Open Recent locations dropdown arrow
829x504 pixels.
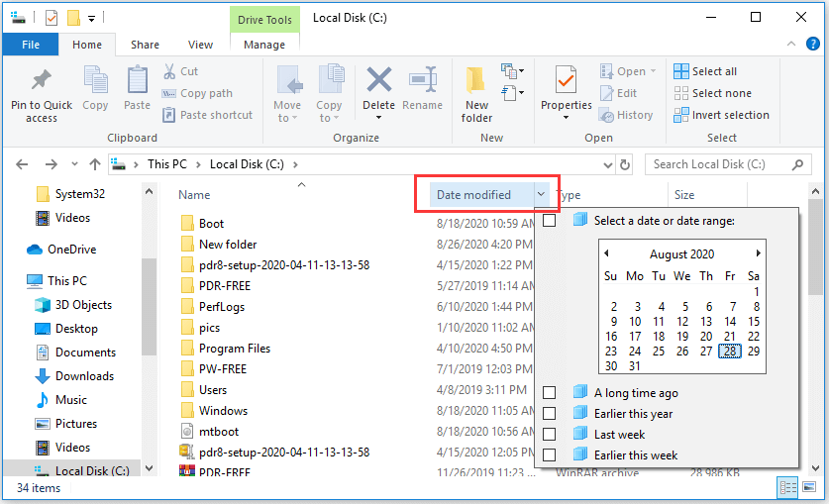click(74, 164)
